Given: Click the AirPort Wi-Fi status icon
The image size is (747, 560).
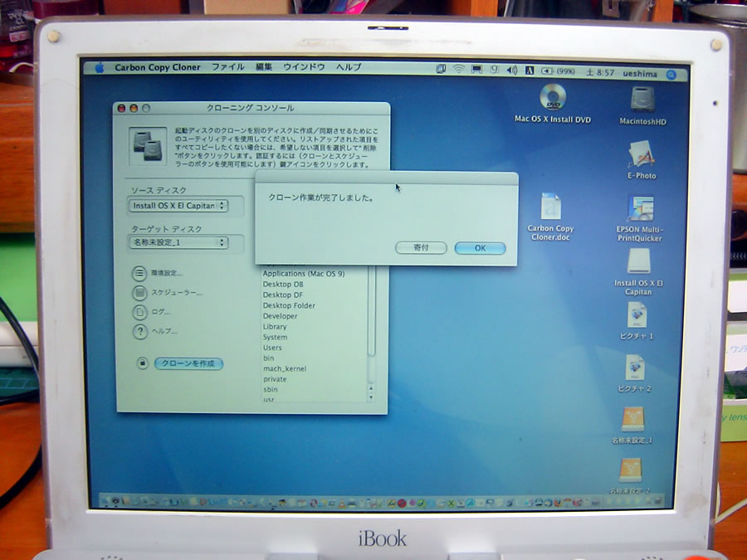Looking at the screenshot, I should click(458, 70).
